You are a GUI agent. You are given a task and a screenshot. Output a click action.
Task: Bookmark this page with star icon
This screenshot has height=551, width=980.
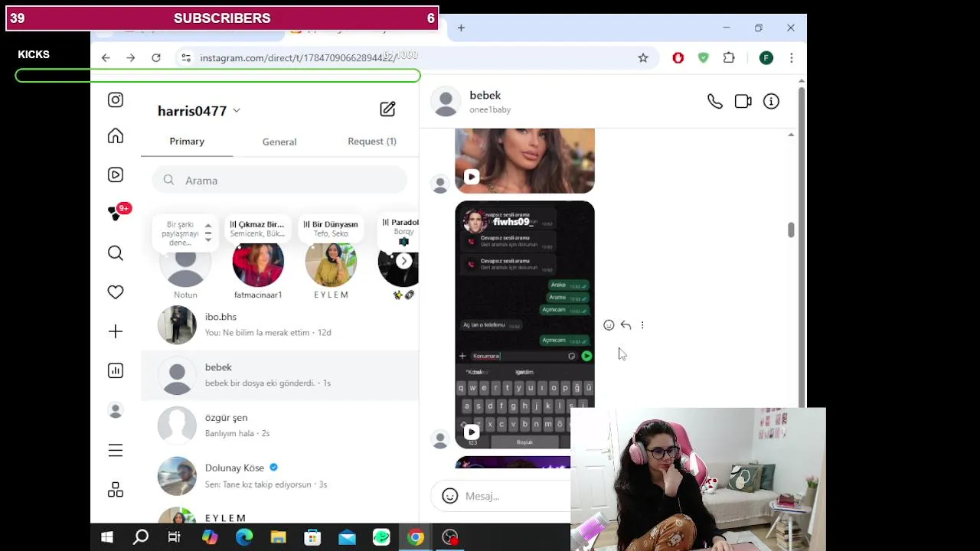click(x=643, y=58)
